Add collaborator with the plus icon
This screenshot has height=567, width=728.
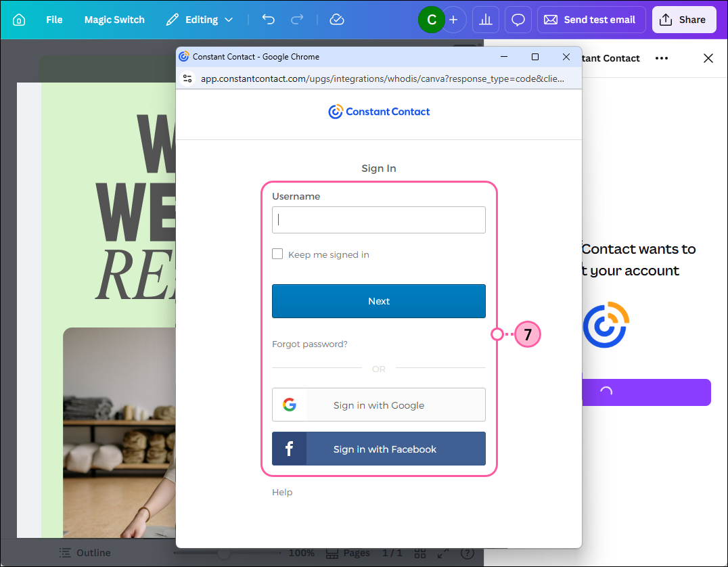(453, 20)
